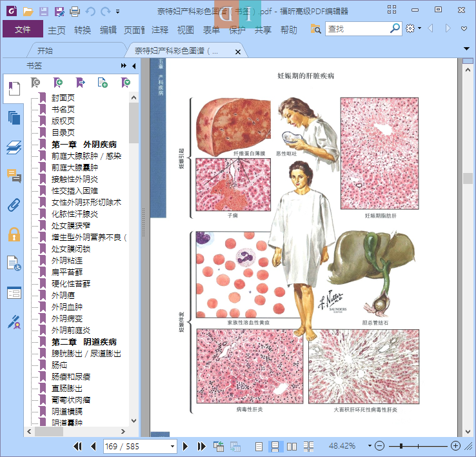Collapse the 书签 panel with left arrow
476x457 pixels.
134,66
